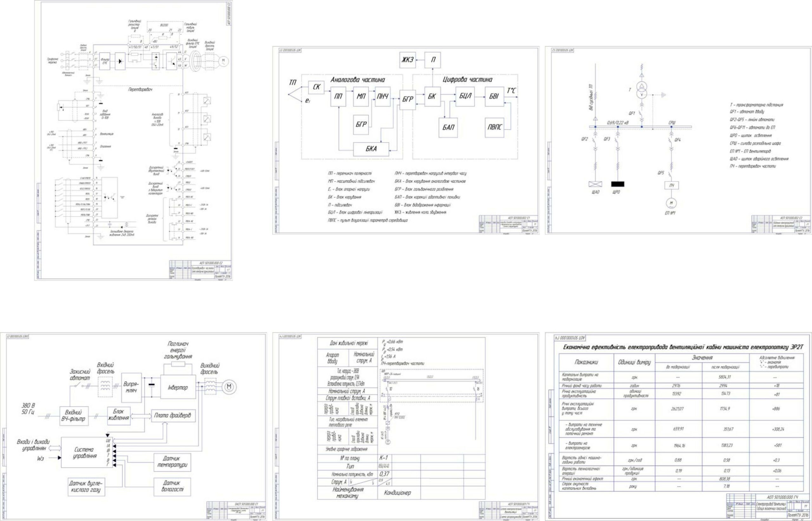Screen dimensions: 812x521
Task: Click the 'Значення' column header
Action: [x=702, y=358]
